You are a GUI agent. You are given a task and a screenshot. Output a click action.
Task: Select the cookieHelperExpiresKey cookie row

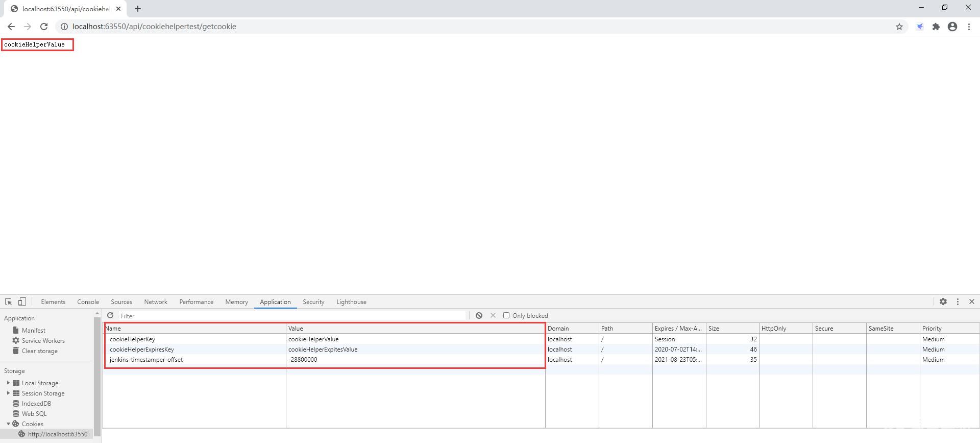pos(141,349)
